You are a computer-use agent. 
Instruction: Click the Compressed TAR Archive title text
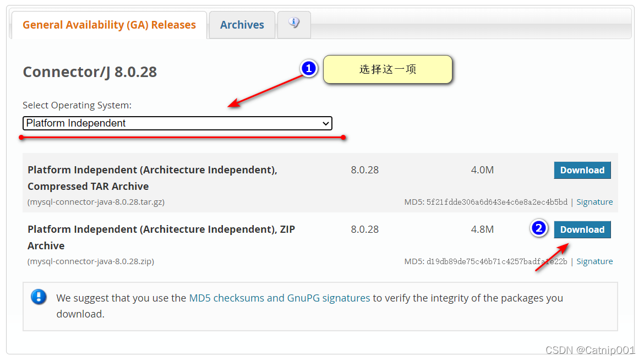[x=152, y=178]
